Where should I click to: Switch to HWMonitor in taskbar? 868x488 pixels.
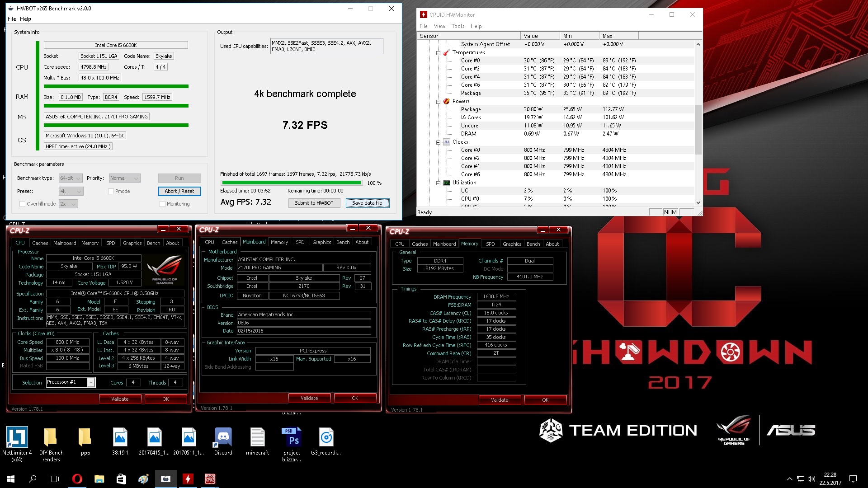click(188, 479)
